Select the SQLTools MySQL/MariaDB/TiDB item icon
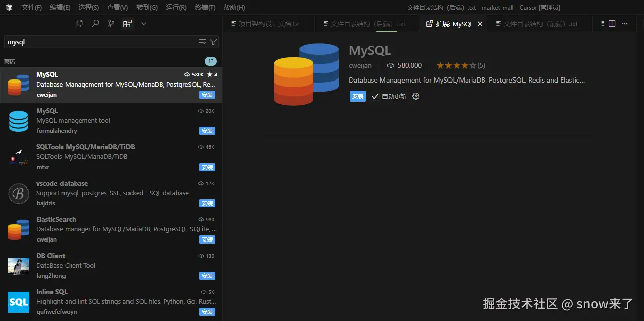 coord(19,157)
